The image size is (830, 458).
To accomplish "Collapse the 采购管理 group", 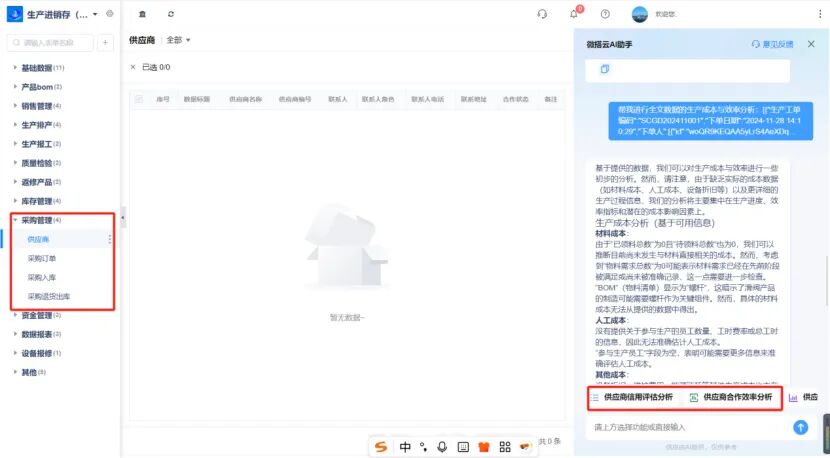I will (15, 220).
